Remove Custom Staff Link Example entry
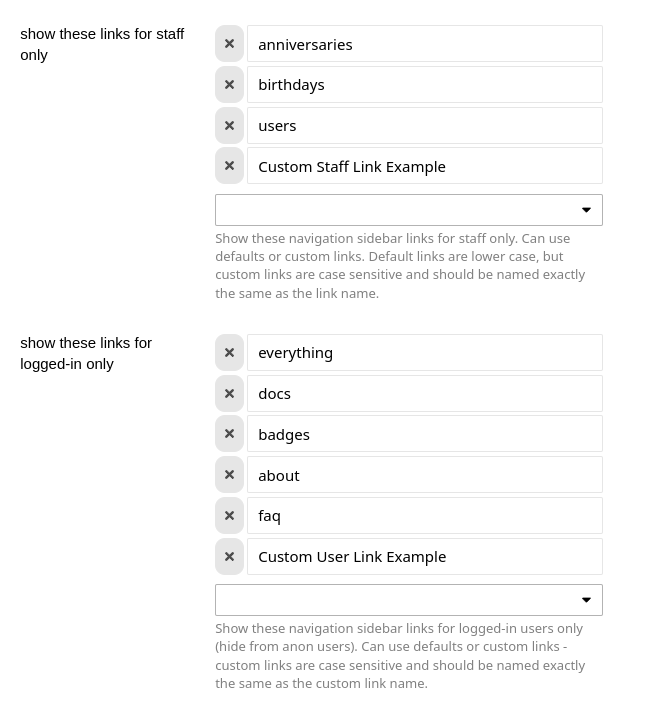 pos(229,166)
